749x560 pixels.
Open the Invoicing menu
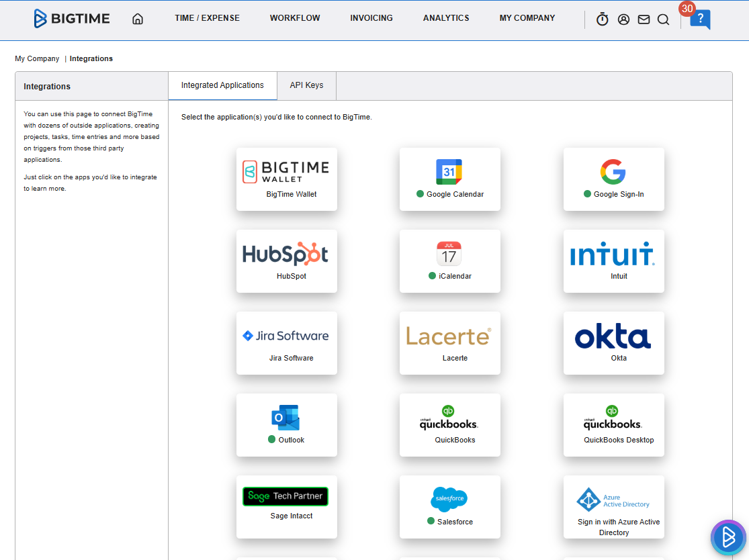(x=371, y=18)
